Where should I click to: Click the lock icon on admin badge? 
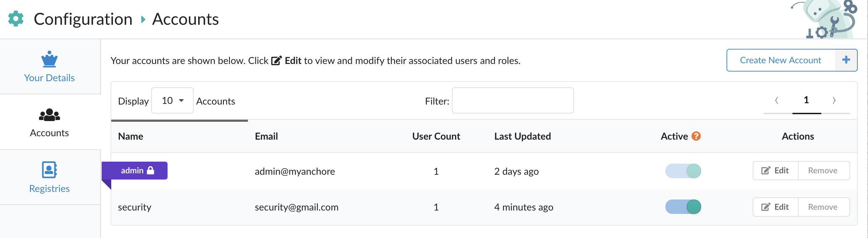[150, 170]
